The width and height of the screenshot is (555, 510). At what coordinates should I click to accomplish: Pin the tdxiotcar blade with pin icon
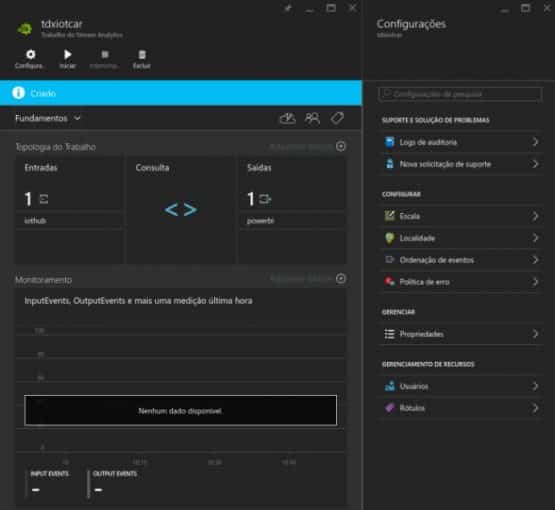(x=288, y=8)
